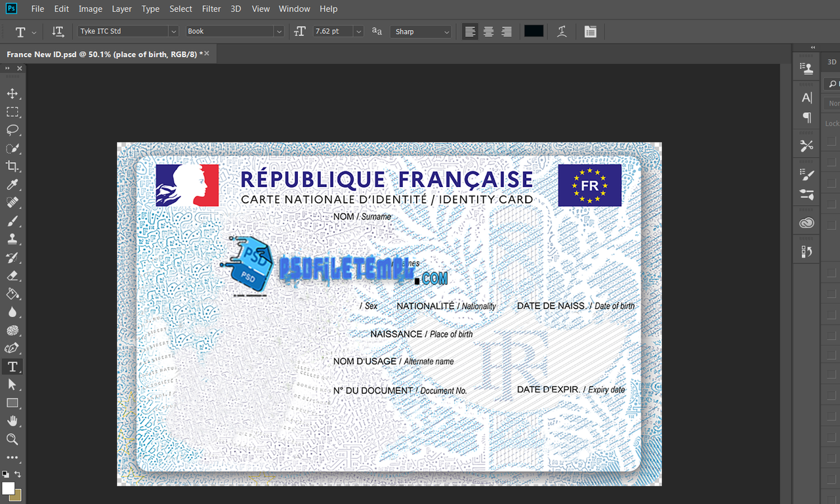Viewport: 840px width, 504px height.
Task: Left align the text
Action: coord(470,31)
